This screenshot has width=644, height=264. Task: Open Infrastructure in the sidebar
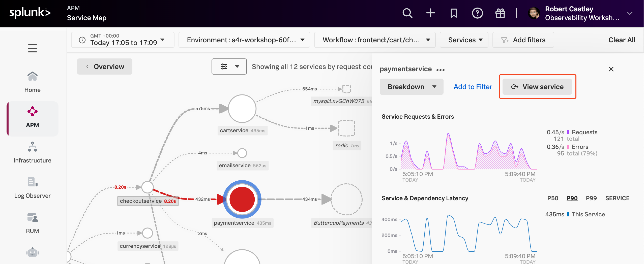tap(33, 153)
